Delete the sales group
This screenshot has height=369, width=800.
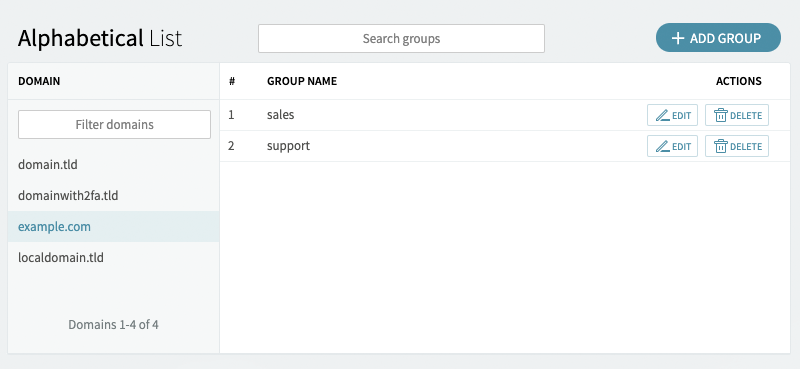[x=737, y=115]
